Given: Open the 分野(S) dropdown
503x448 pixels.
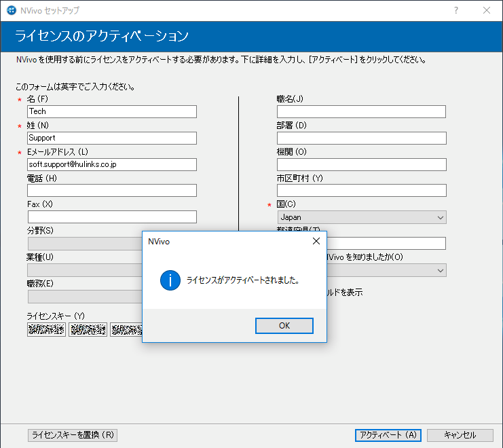Looking at the screenshot, I should [85, 244].
